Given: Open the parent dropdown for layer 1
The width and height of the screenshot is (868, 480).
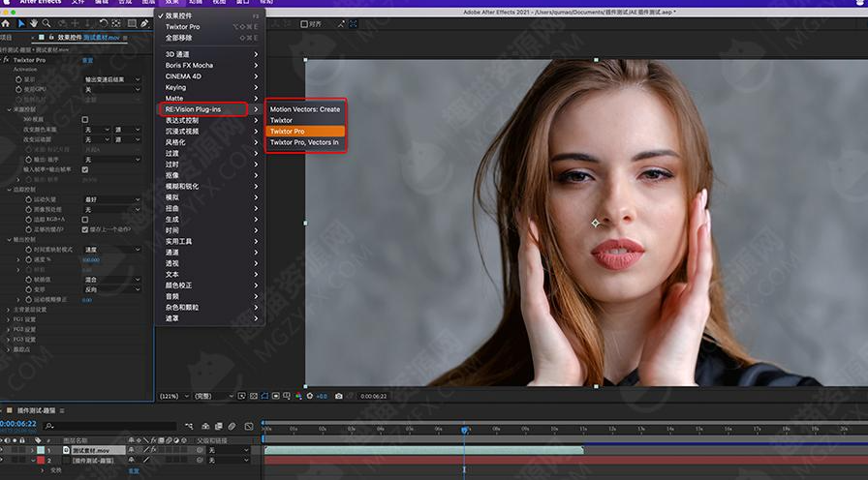Looking at the screenshot, I should pyautogui.click(x=228, y=450).
